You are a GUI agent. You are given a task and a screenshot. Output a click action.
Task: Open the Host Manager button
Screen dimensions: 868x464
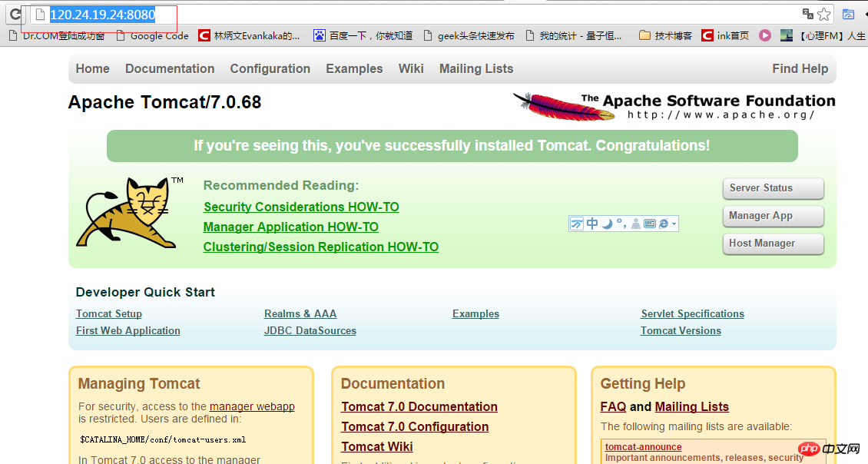(774, 244)
